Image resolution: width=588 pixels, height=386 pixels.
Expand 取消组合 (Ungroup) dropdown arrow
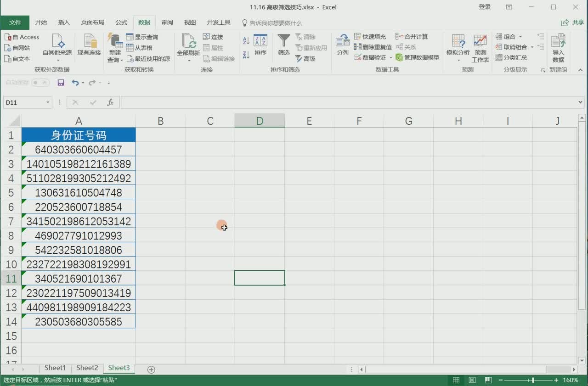pos(532,47)
